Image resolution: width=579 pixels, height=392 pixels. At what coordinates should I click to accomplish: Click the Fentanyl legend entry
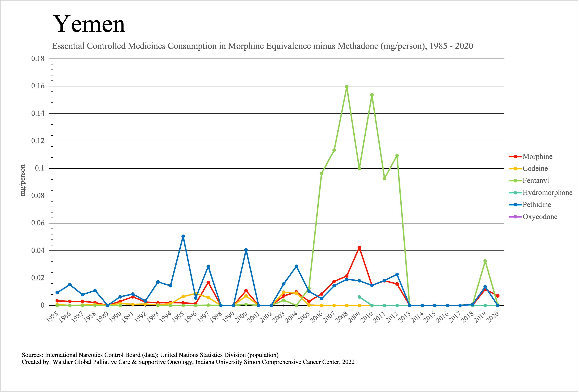tap(536, 181)
